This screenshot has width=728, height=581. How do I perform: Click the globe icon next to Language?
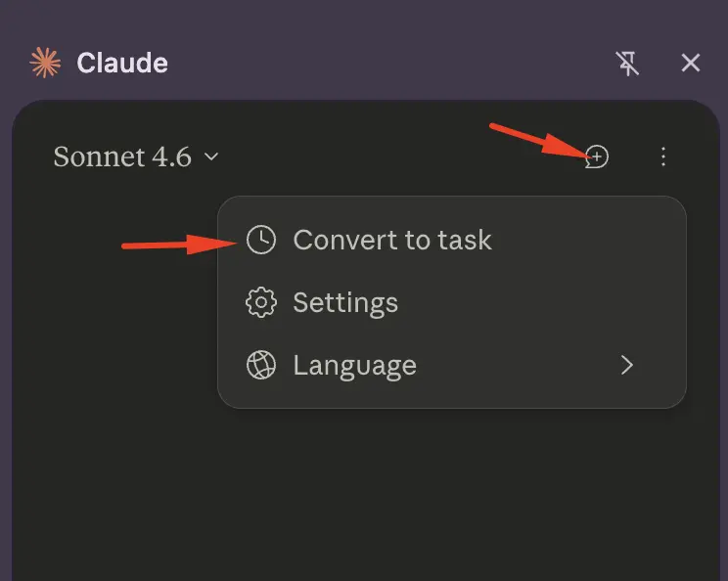coord(260,366)
